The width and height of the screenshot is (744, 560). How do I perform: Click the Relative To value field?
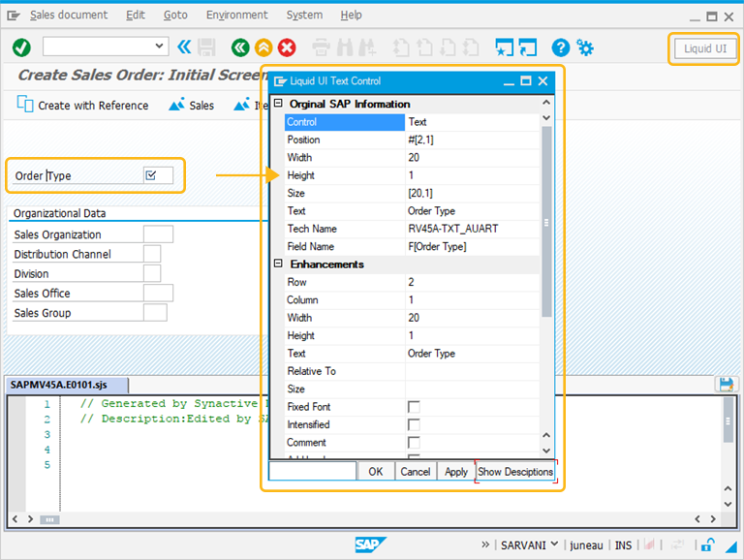pyautogui.click(x=472, y=371)
